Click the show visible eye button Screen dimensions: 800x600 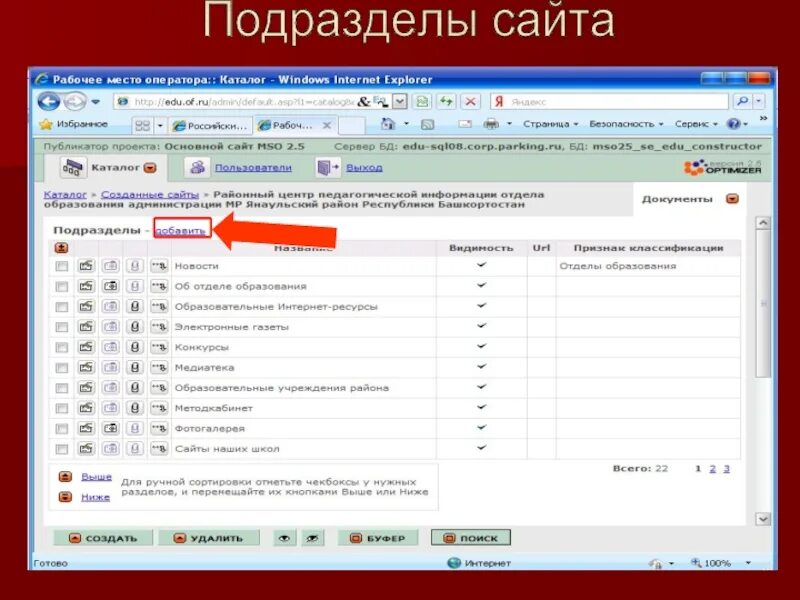click(x=285, y=538)
